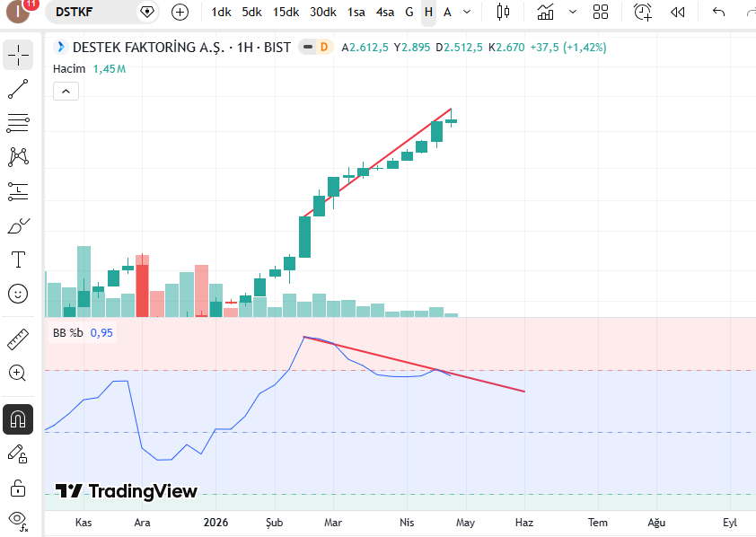Screen dimensions: 756x537
Task: Click the Kas label on time axis
Action: [x=84, y=523]
